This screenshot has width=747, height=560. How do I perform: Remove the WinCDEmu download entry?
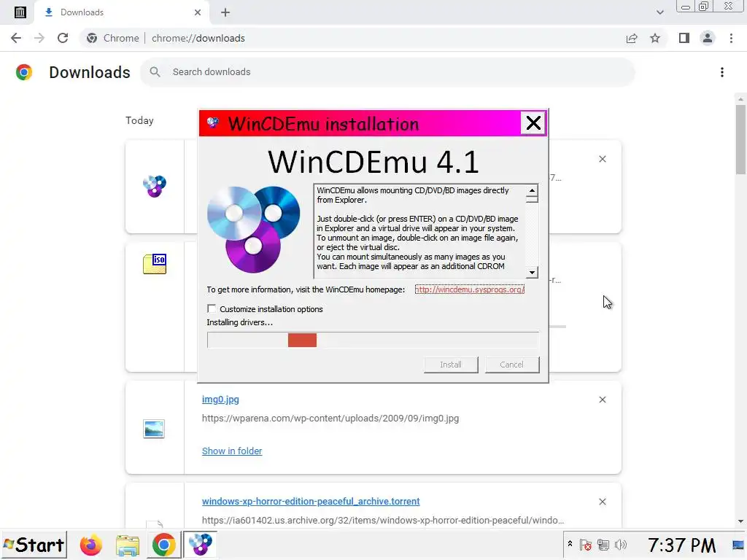click(602, 159)
